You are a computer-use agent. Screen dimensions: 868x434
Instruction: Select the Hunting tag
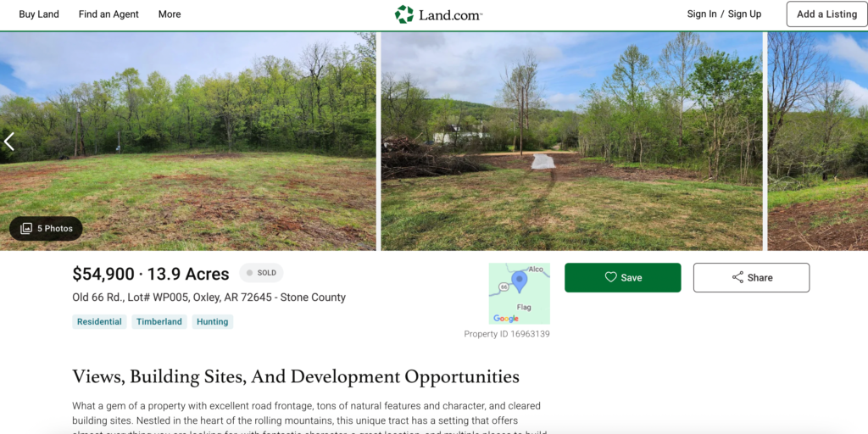coord(213,321)
